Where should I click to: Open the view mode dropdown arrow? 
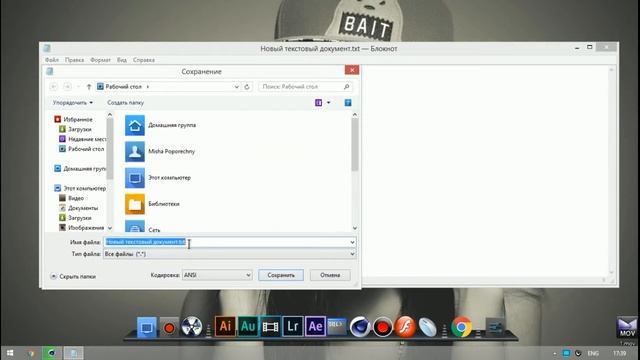click(x=329, y=102)
